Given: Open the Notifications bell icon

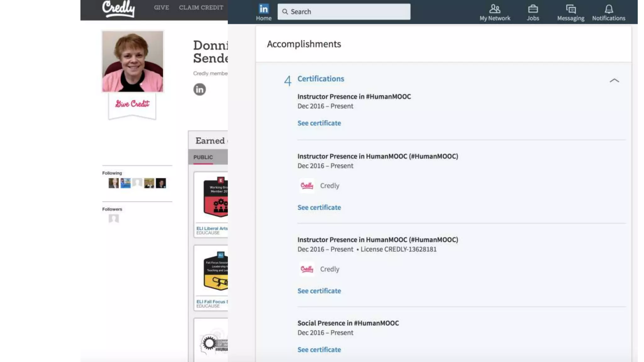Looking at the screenshot, I should tap(609, 9).
